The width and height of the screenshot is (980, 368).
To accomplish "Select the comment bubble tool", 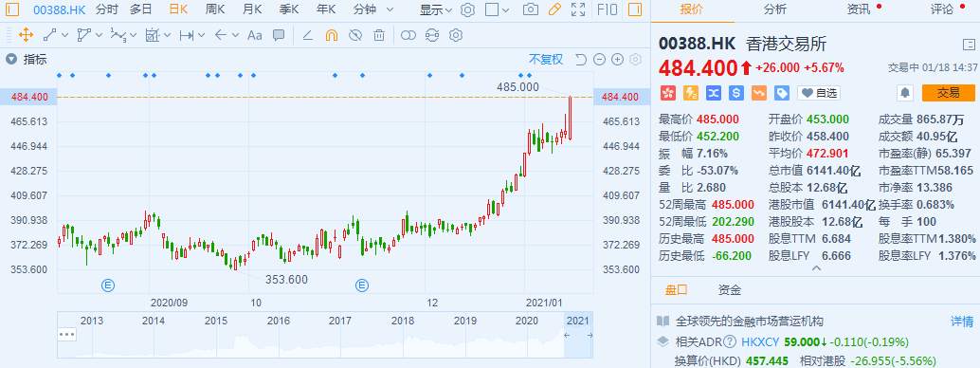I will coord(279,35).
